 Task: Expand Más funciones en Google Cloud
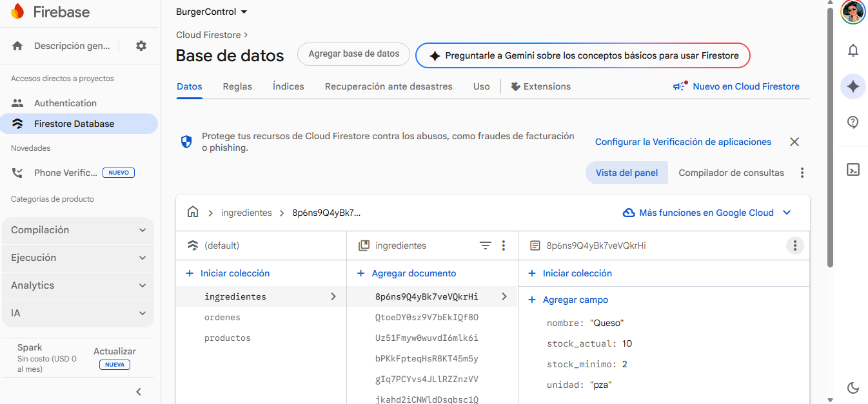click(707, 213)
